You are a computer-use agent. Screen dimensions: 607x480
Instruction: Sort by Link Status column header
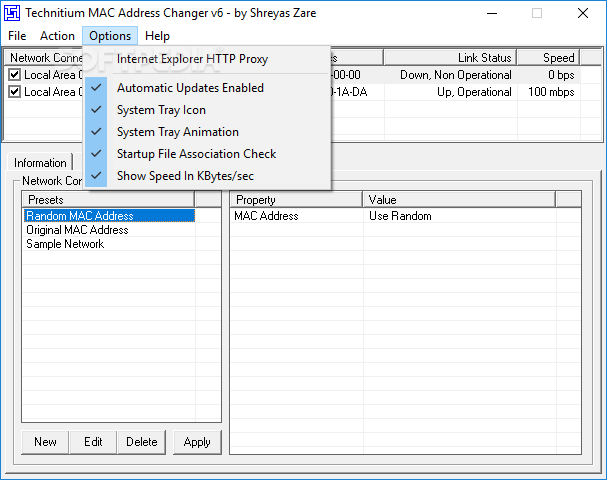[450, 58]
